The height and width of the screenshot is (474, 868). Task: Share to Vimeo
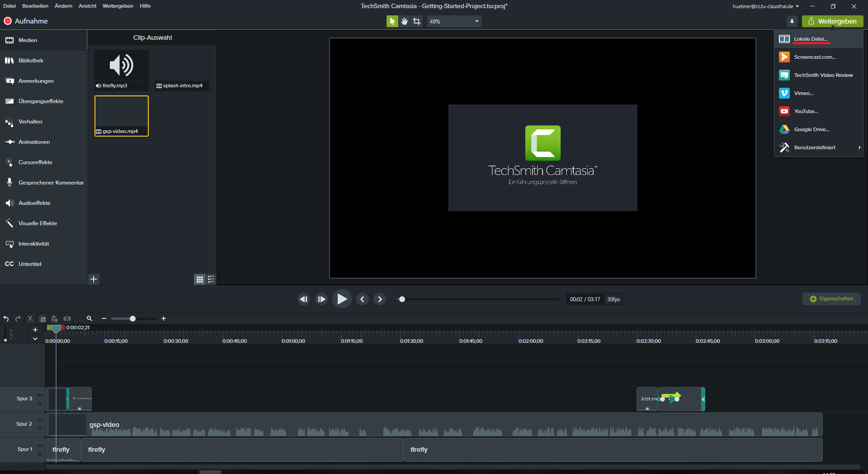819,93
